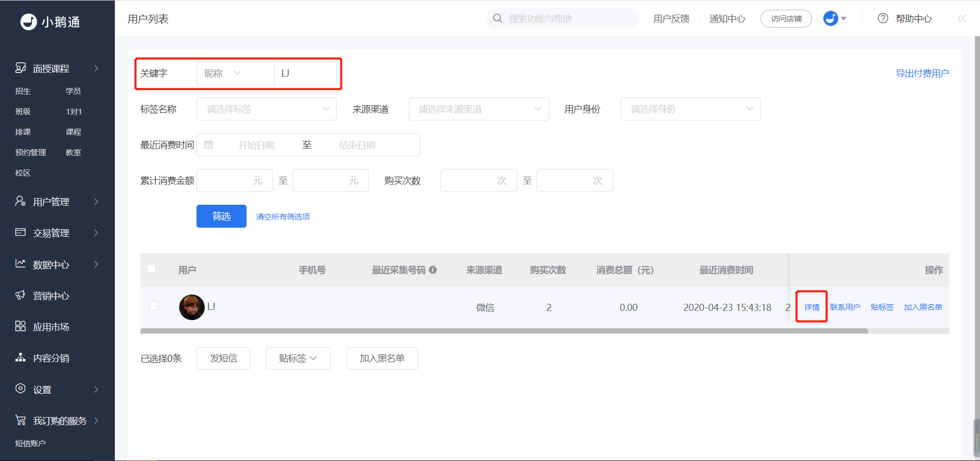Image resolution: width=980 pixels, height=461 pixels.
Task: Click the 小鹅通 logo icon
Action: click(29, 22)
